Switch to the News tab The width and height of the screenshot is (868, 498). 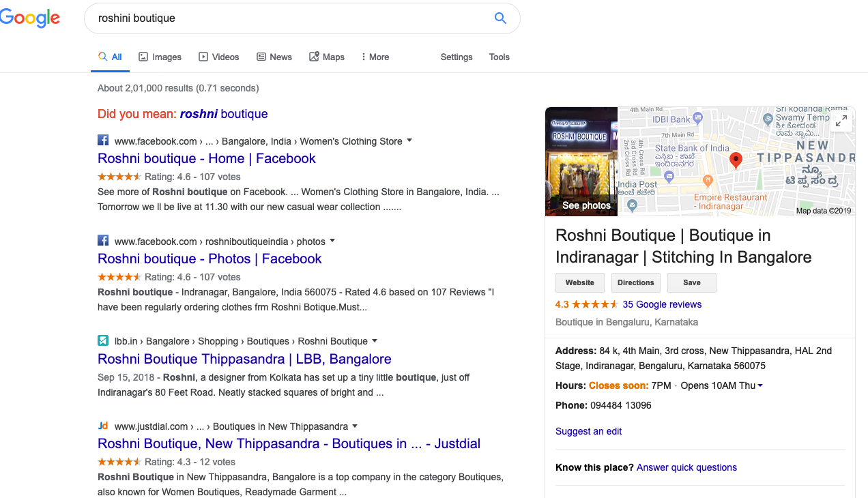274,57
